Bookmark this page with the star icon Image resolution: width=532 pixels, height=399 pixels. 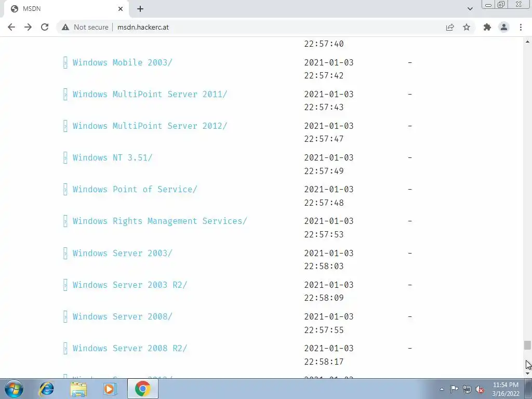click(467, 27)
